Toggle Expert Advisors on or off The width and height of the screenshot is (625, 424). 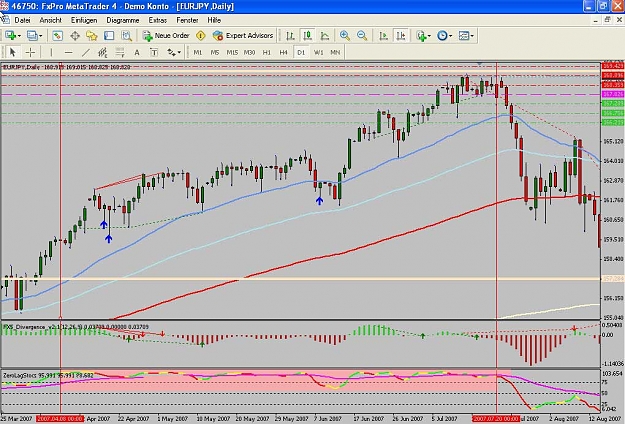coord(243,36)
